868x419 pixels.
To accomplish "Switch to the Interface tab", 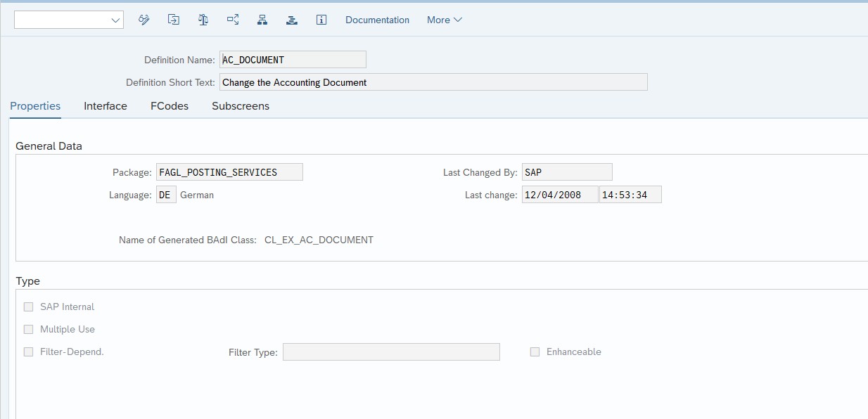I will 106,106.
